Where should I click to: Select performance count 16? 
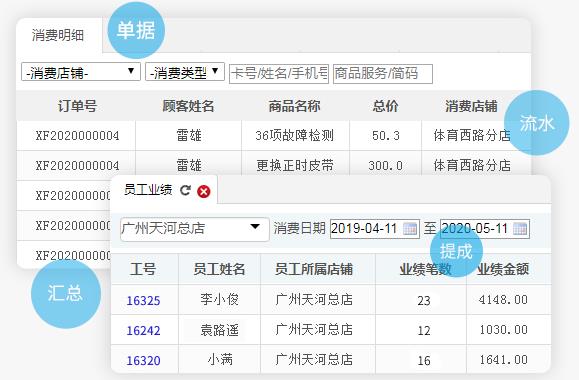coord(424,360)
